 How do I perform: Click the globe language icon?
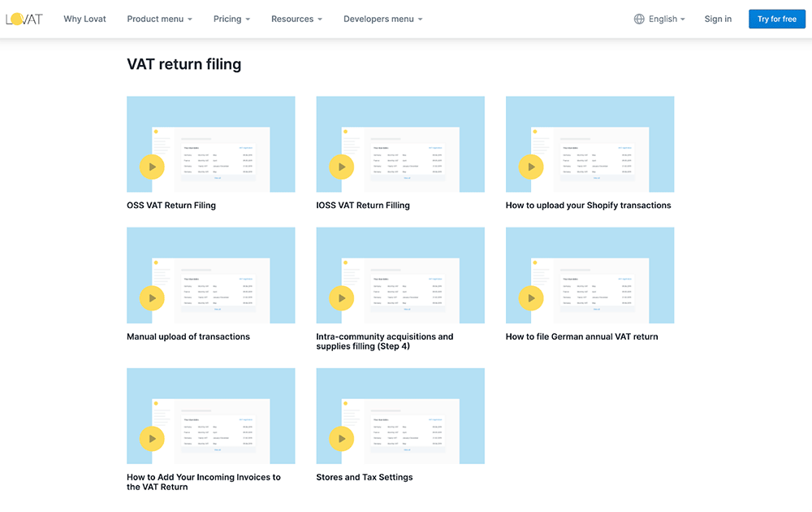coord(639,19)
